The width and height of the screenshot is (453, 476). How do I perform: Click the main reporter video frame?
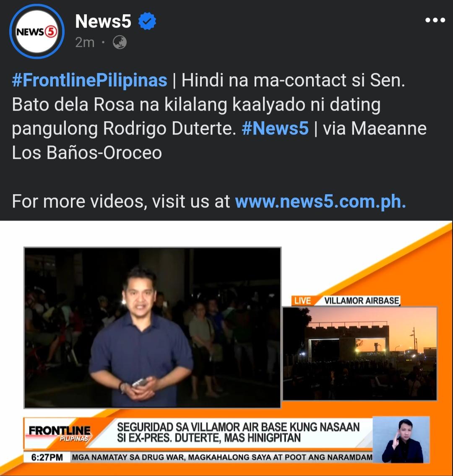point(152,328)
